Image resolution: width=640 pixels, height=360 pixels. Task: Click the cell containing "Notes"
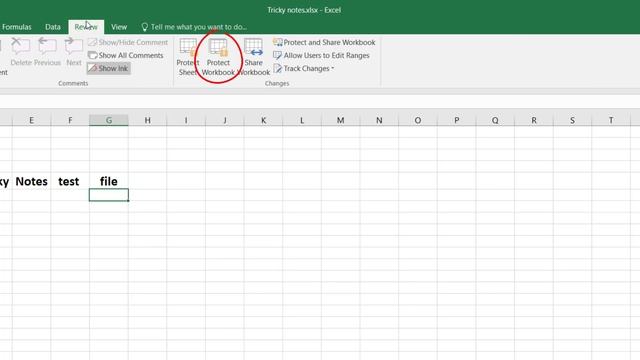pyautogui.click(x=31, y=181)
